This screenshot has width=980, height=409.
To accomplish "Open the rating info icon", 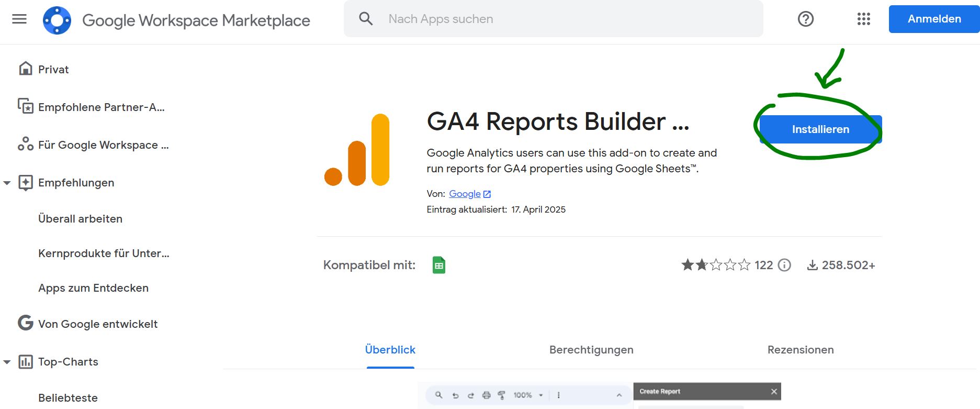I will tap(784, 265).
